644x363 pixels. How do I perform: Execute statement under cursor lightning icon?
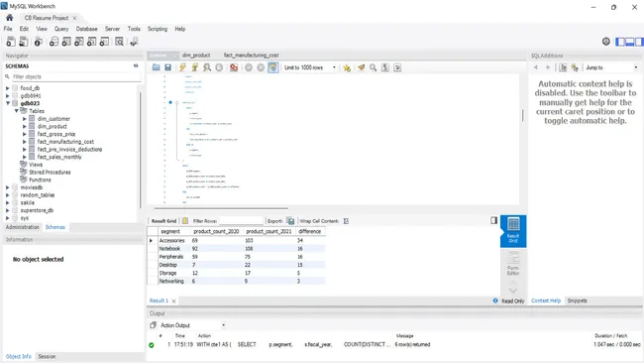pyautogui.click(x=195, y=67)
